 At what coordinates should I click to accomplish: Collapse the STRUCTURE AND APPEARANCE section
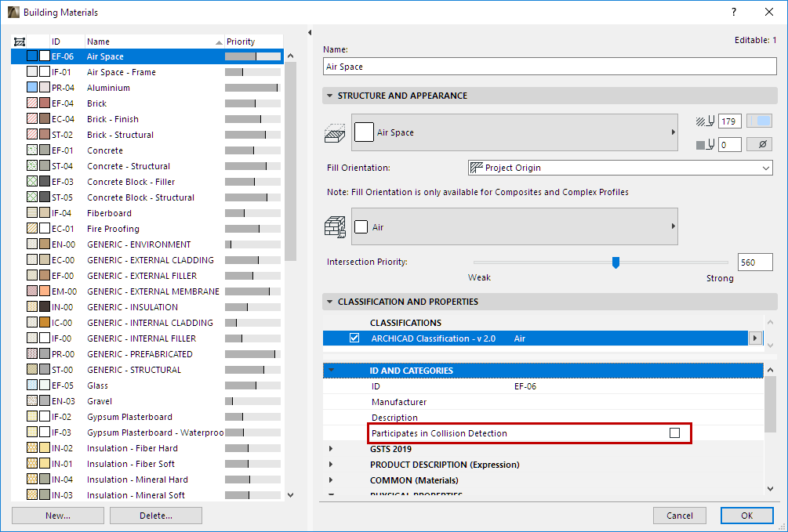330,96
